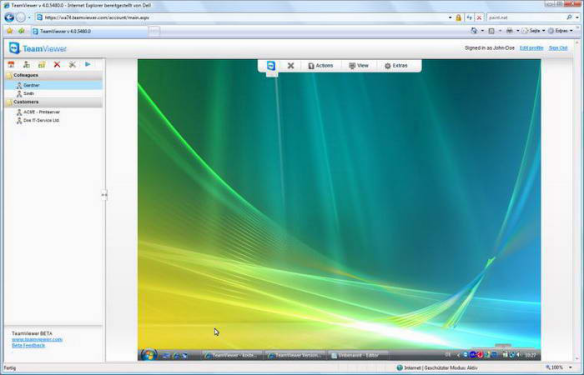Click the IE Home toolbar icon
584x375 pixels.
pyautogui.click(x=474, y=31)
